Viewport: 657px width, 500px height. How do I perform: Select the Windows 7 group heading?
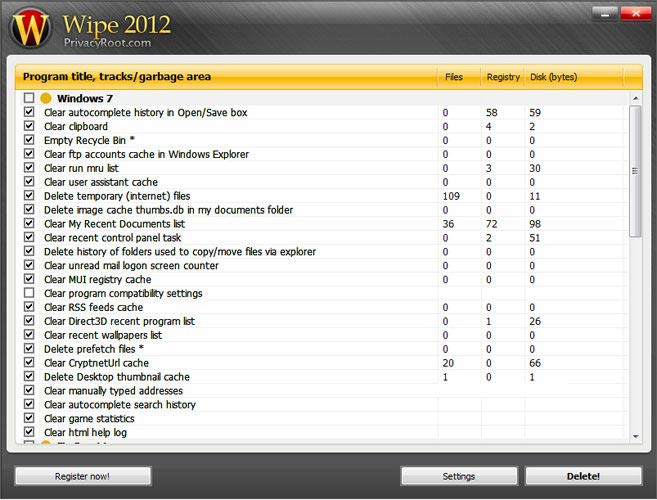pos(85,98)
